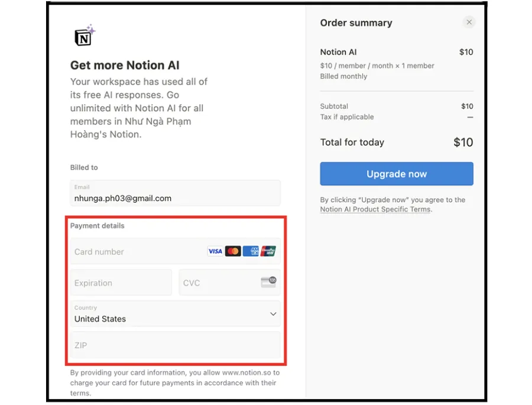Click the Get more Notion AI heading
The height and width of the screenshot is (405, 532).
point(125,65)
